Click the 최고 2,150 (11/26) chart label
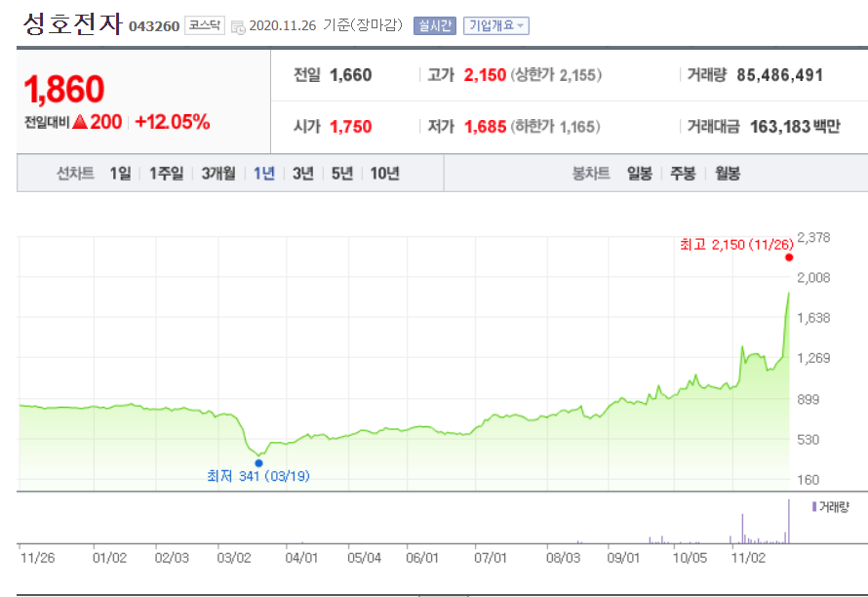Image resolution: width=868 pixels, height=597 pixels. tap(736, 244)
